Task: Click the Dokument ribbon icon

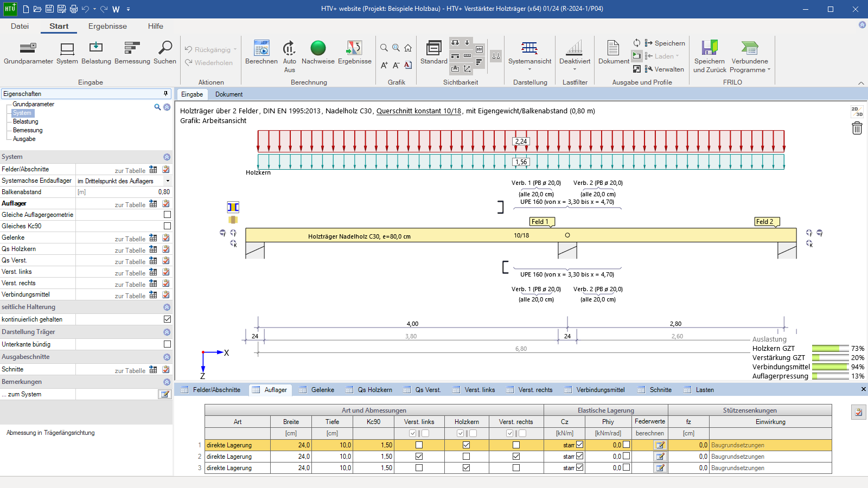Action: click(614, 48)
